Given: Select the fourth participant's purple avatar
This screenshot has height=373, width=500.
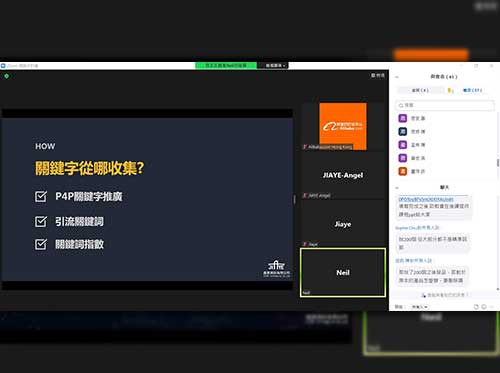Looking at the screenshot, I should (403, 158).
